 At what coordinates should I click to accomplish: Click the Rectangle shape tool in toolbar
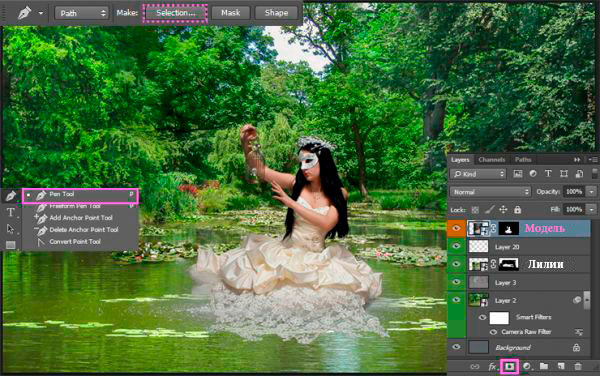tap(10, 245)
